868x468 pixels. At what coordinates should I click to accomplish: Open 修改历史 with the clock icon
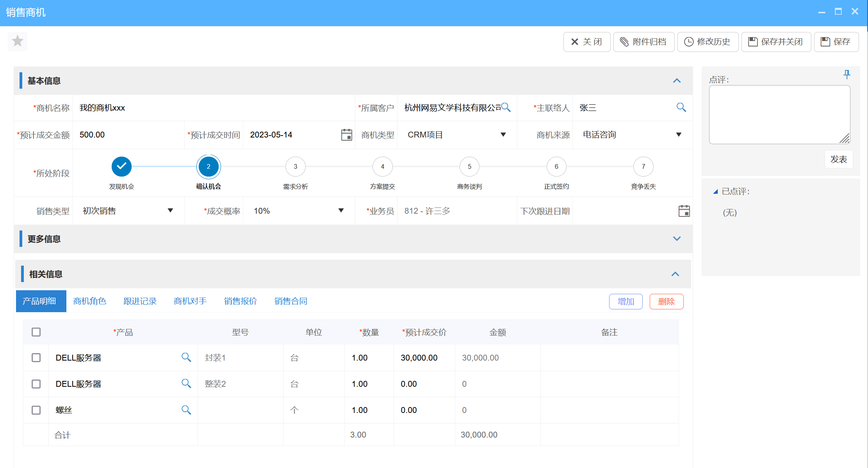pos(708,41)
